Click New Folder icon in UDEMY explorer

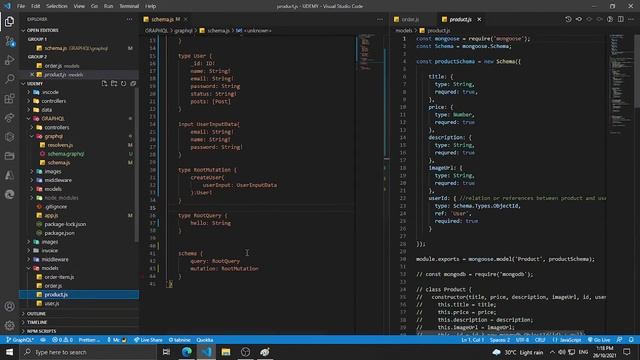(114, 84)
